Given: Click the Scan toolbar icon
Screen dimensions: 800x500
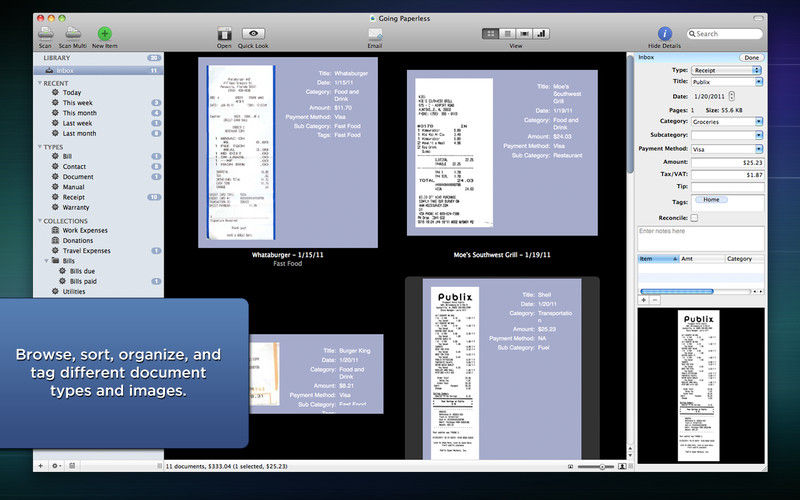Looking at the screenshot, I should [45, 33].
